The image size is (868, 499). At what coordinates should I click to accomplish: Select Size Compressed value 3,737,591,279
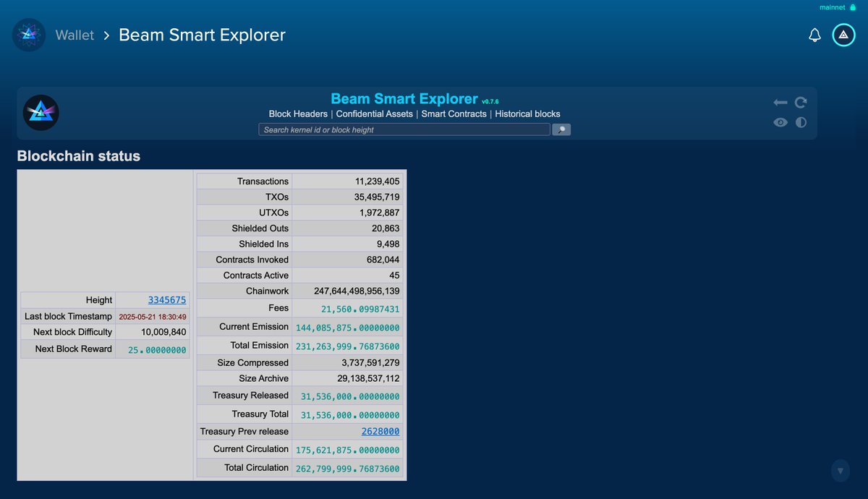370,362
